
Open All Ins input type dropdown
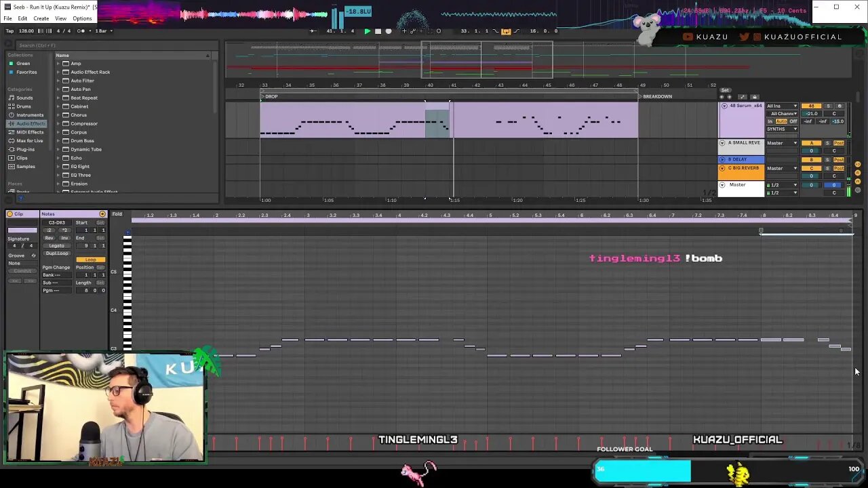coord(782,106)
